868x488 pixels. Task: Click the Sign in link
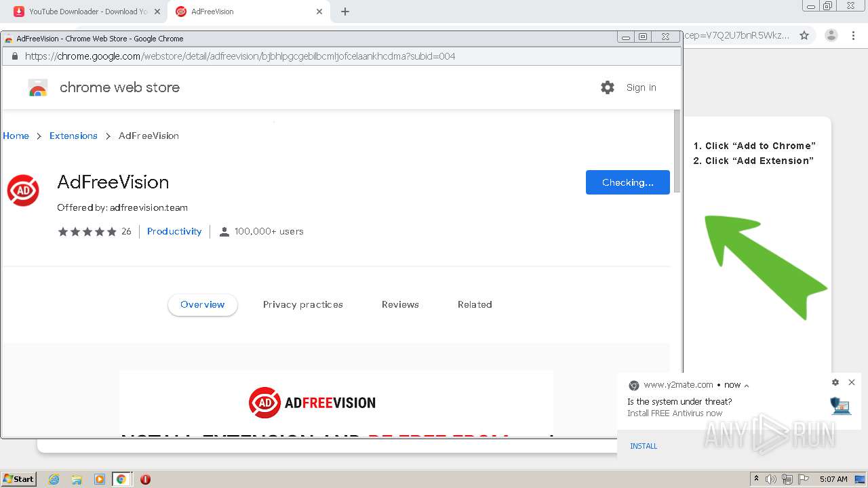642,87
